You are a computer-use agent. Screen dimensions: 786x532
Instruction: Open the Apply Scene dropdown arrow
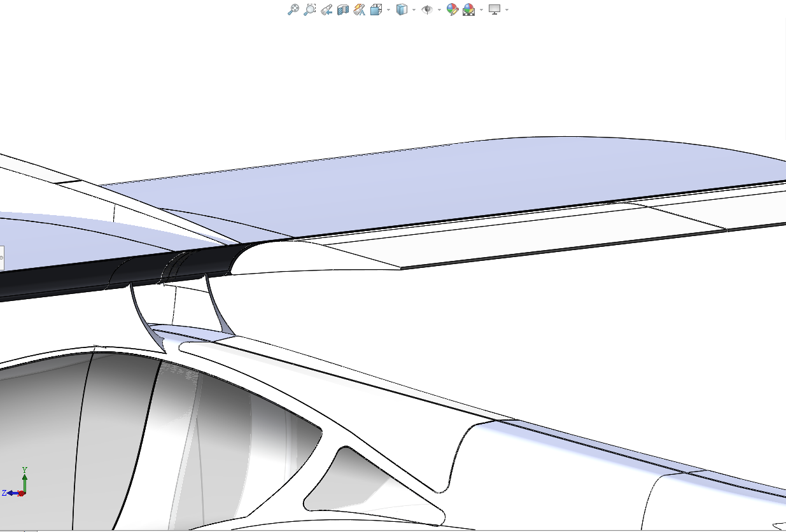[x=481, y=10]
